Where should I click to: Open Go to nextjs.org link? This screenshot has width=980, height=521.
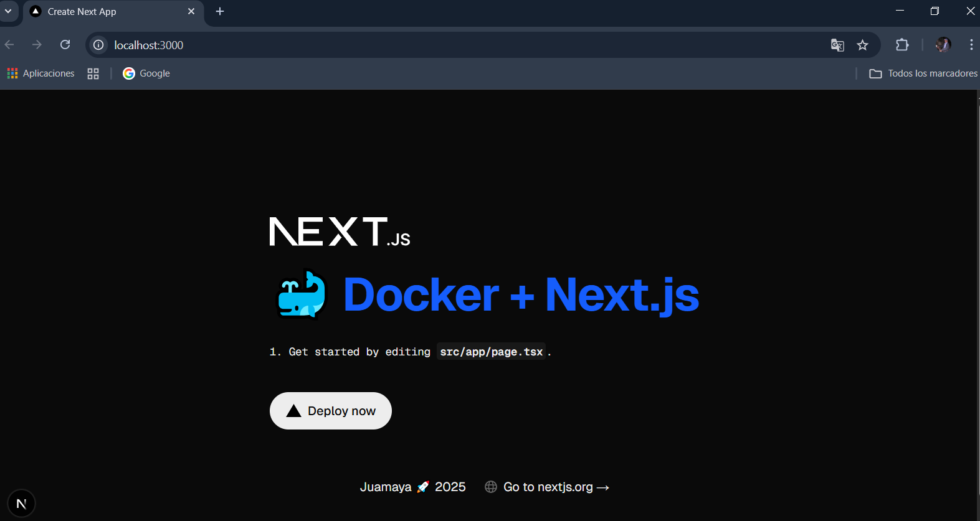pyautogui.click(x=556, y=487)
